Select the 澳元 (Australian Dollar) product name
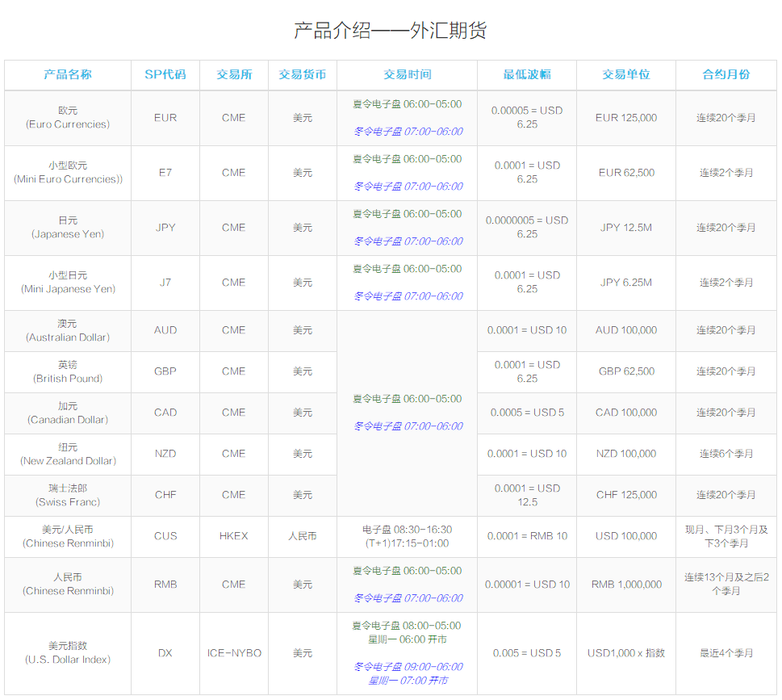Screen dimensions: 782x700 click(x=68, y=330)
